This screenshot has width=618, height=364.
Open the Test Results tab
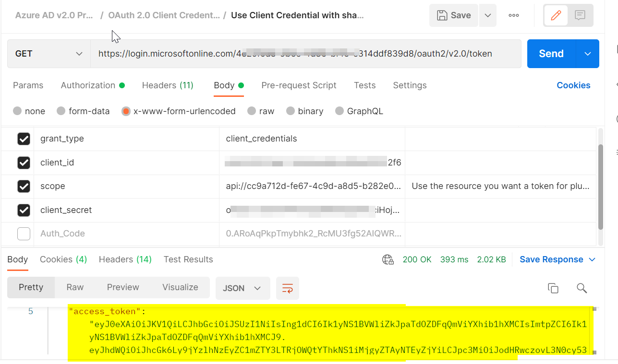(x=188, y=259)
